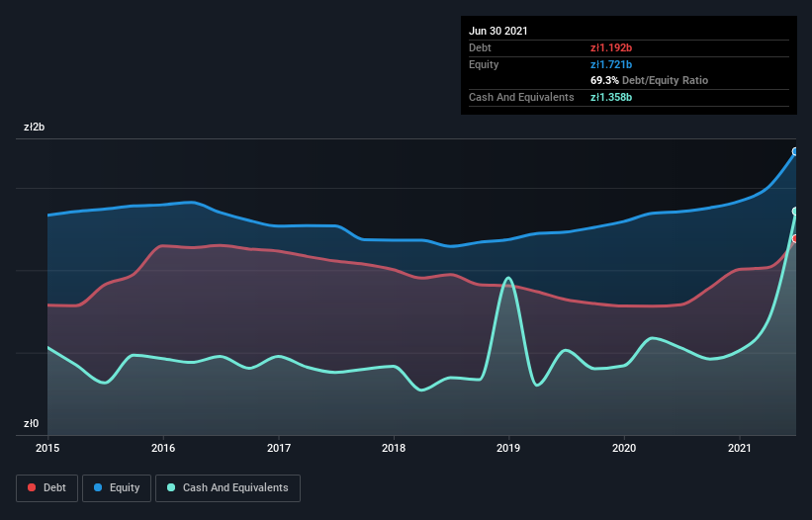Click the 2020 x-axis label
This screenshot has height=520, width=812.
click(x=624, y=448)
